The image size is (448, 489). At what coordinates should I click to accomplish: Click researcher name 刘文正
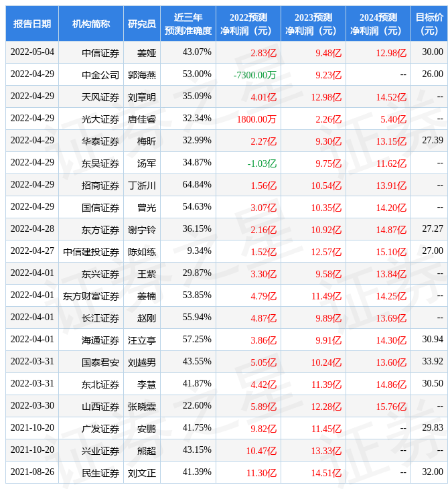click(142, 473)
